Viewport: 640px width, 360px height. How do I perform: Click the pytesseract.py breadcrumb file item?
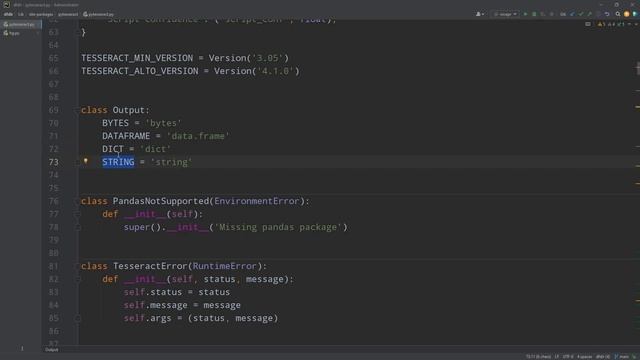[98, 14]
